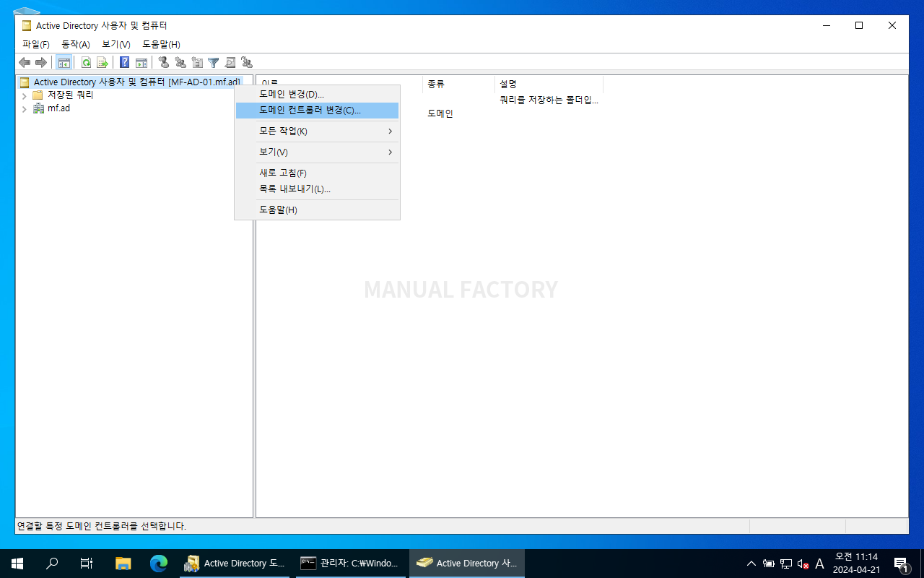Click the Active Directory 사... taskbar button

(x=467, y=564)
